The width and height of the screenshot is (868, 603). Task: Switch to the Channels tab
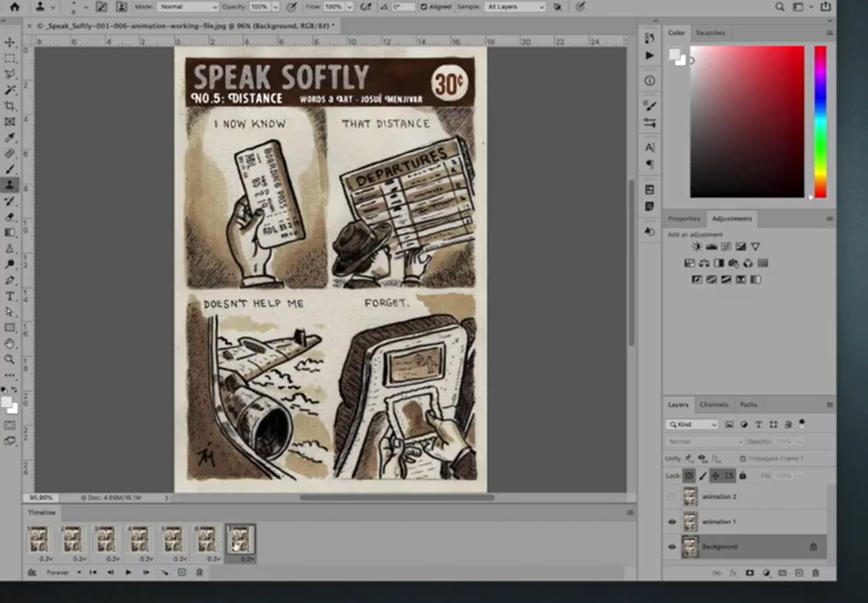pos(714,405)
